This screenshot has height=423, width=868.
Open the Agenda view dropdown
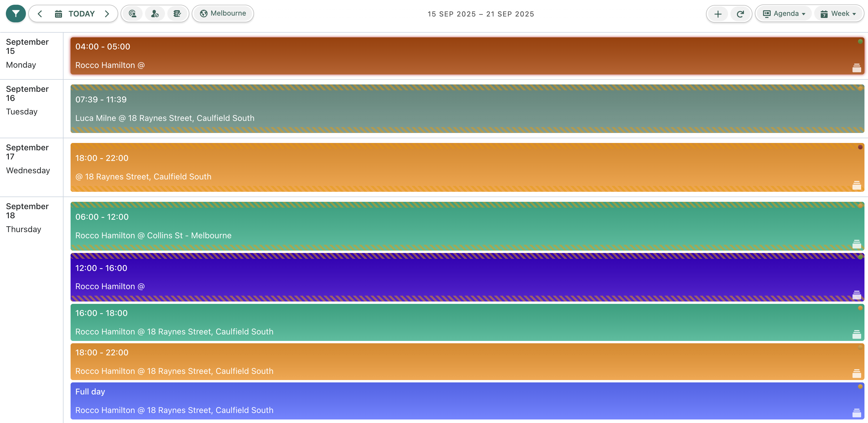[x=784, y=14]
